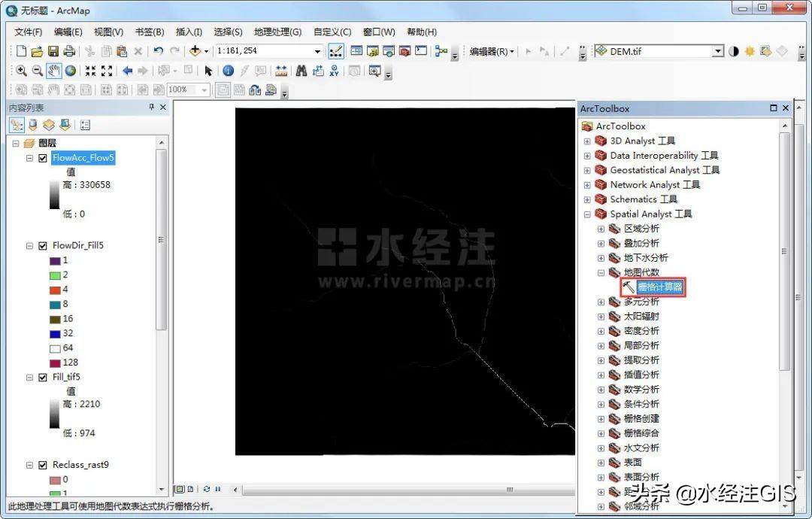
Task: Open the 编辑器(R) dropdown button
Action: point(492,51)
